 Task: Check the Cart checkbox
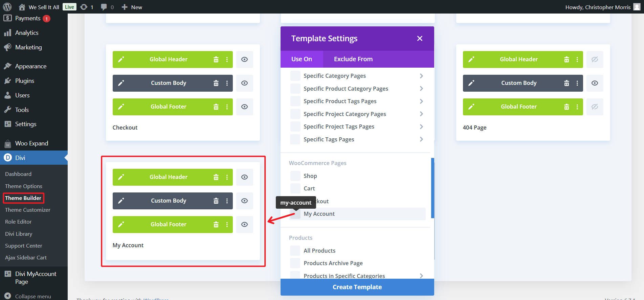[x=295, y=188]
